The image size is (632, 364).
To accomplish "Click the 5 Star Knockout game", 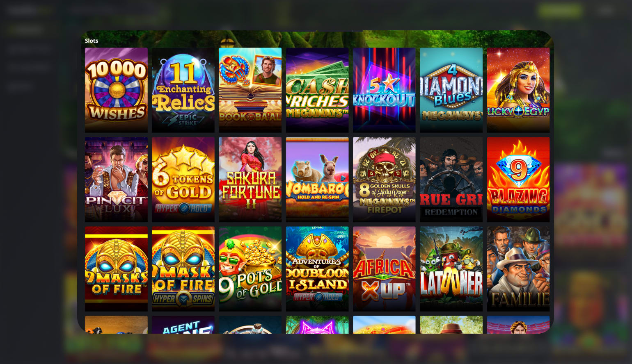I will click(384, 90).
